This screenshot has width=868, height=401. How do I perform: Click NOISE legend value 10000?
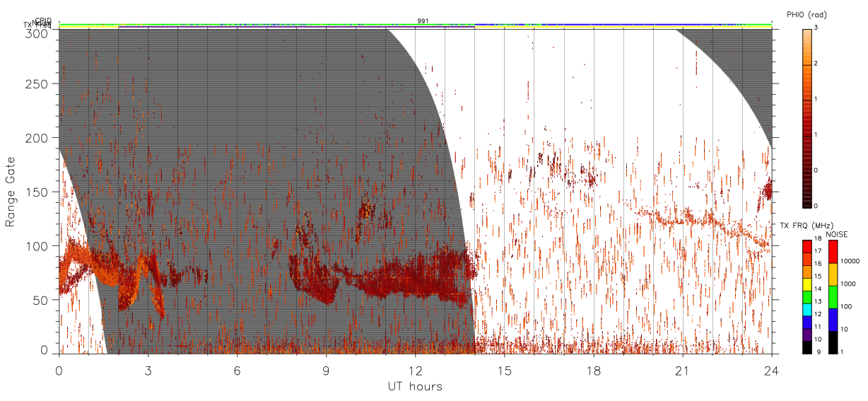point(850,261)
